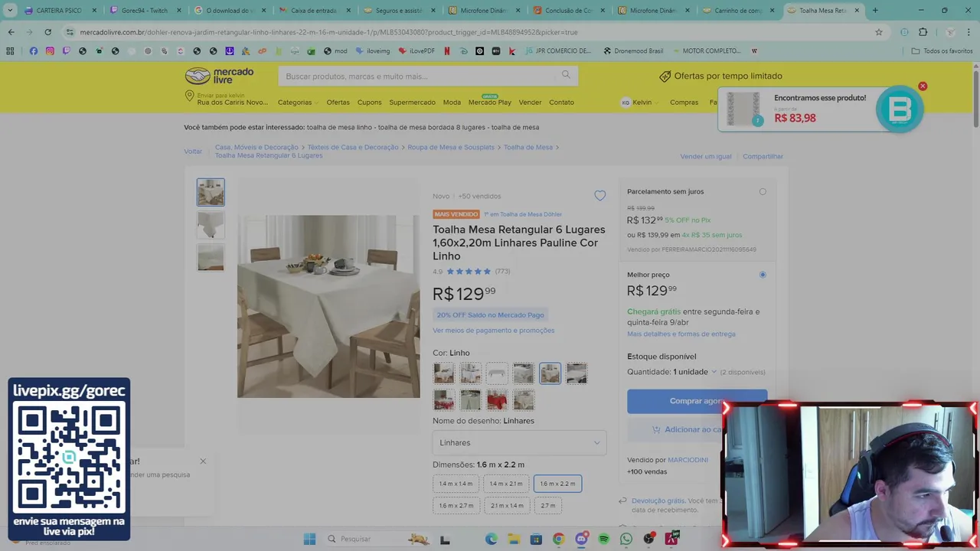Open the Moda menu item
The height and width of the screenshot is (551, 980).
click(x=452, y=103)
